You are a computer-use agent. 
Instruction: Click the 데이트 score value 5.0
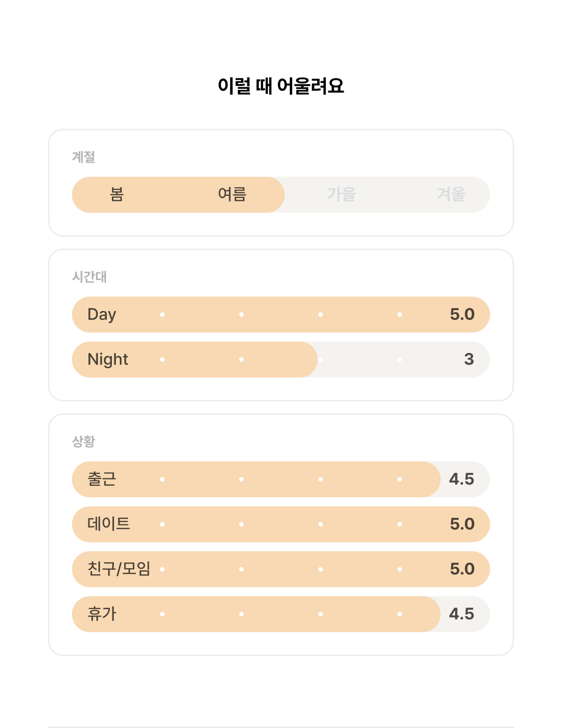(x=462, y=524)
